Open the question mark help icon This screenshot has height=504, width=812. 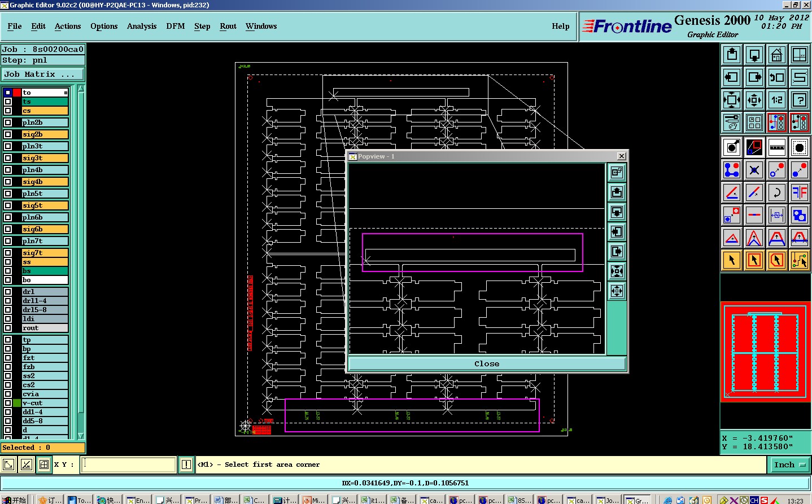point(800,100)
